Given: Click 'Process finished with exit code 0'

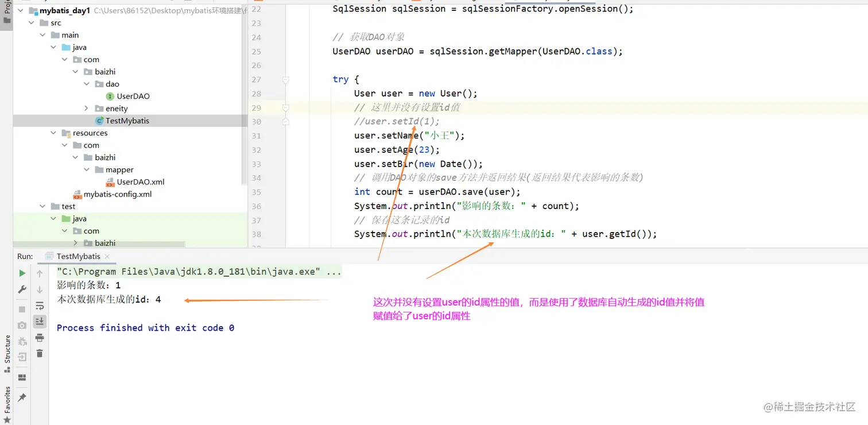Looking at the screenshot, I should click(x=145, y=328).
